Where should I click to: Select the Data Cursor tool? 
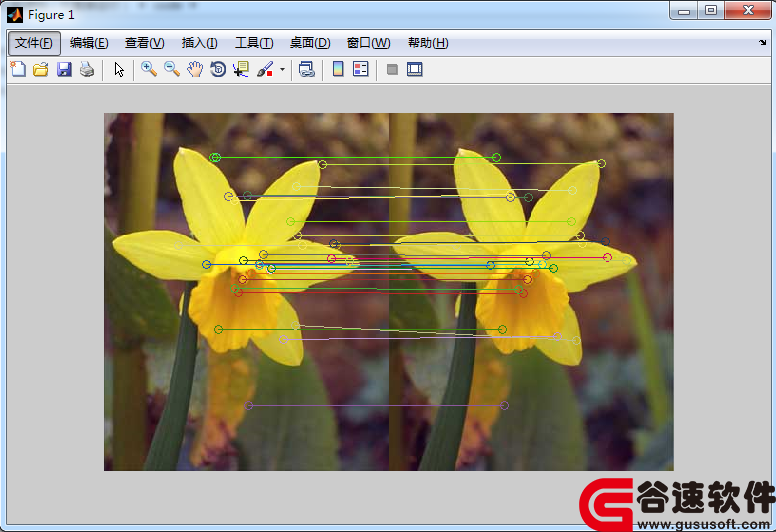(x=241, y=69)
